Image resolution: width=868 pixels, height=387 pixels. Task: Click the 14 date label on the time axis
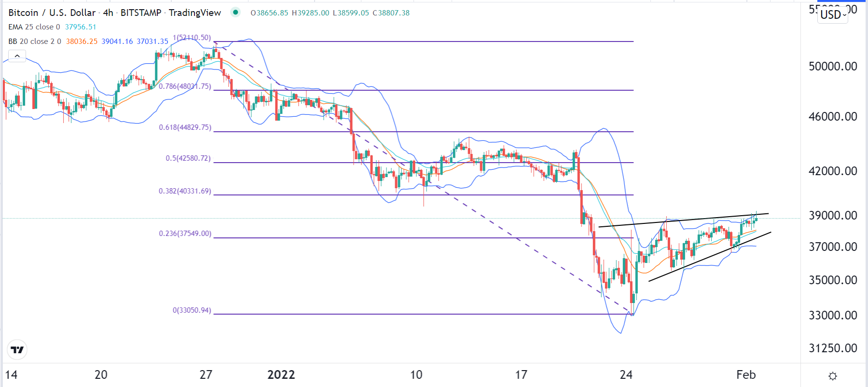pyautogui.click(x=11, y=375)
